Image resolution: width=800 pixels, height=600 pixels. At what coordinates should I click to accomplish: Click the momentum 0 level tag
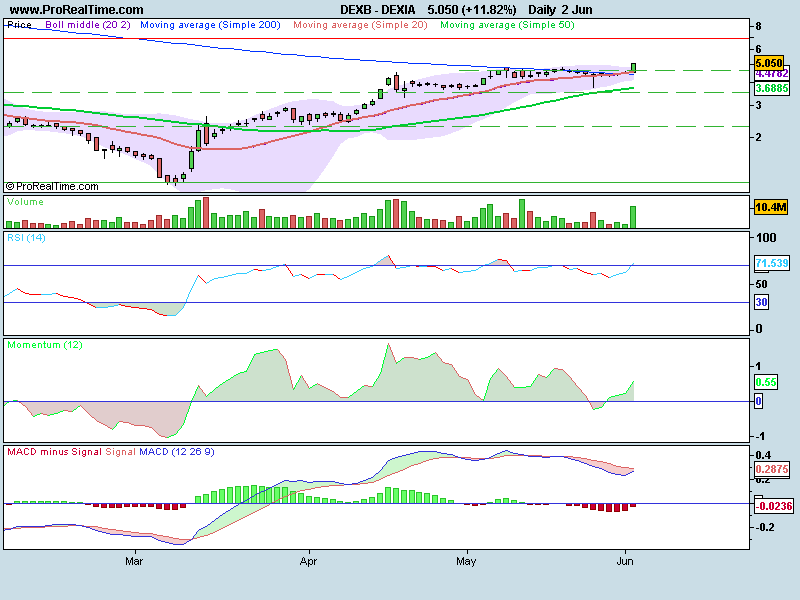(x=758, y=401)
